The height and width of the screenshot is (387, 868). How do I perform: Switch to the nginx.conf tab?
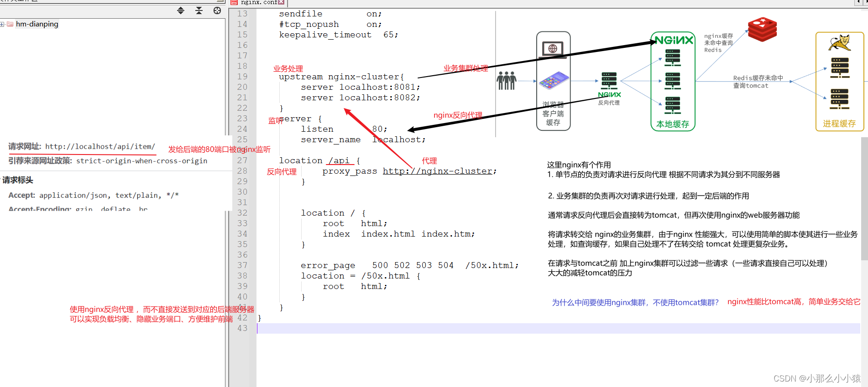coord(258,2)
